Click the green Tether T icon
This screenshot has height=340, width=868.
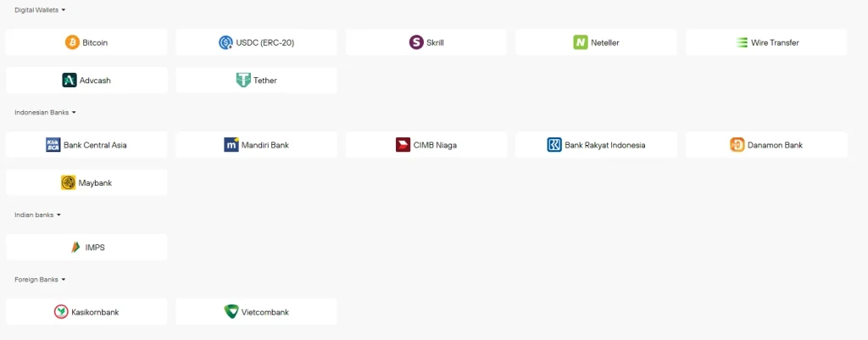243,81
